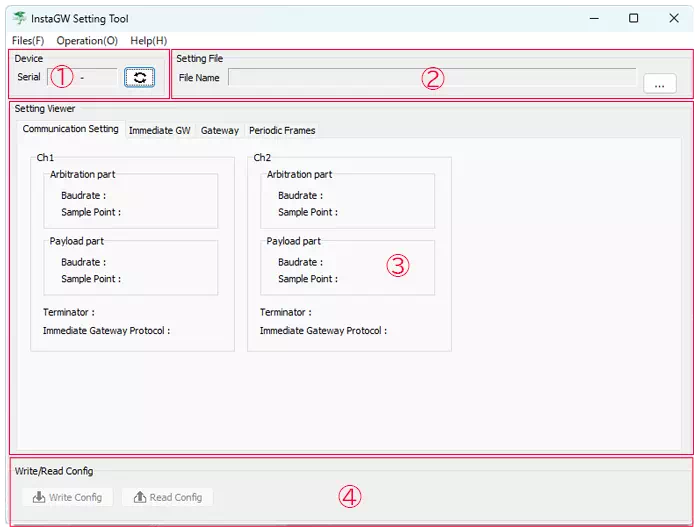Minimize the InstaGW Setting Tool window
The height and width of the screenshot is (532, 700).
pos(593,18)
